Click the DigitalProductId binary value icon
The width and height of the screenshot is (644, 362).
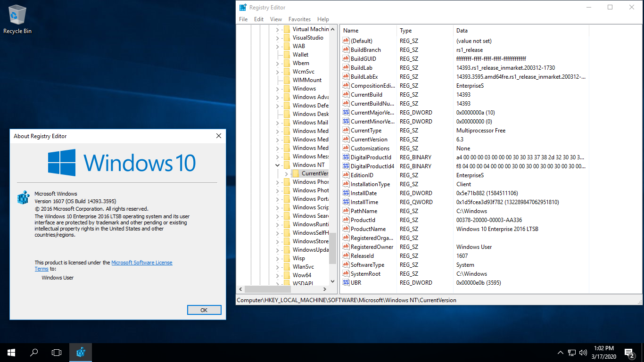346,157
